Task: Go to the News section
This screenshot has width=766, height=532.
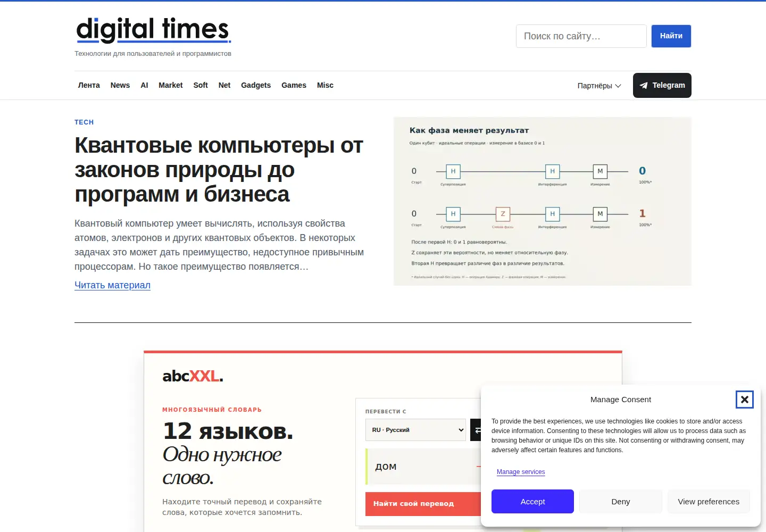Action: (120, 85)
